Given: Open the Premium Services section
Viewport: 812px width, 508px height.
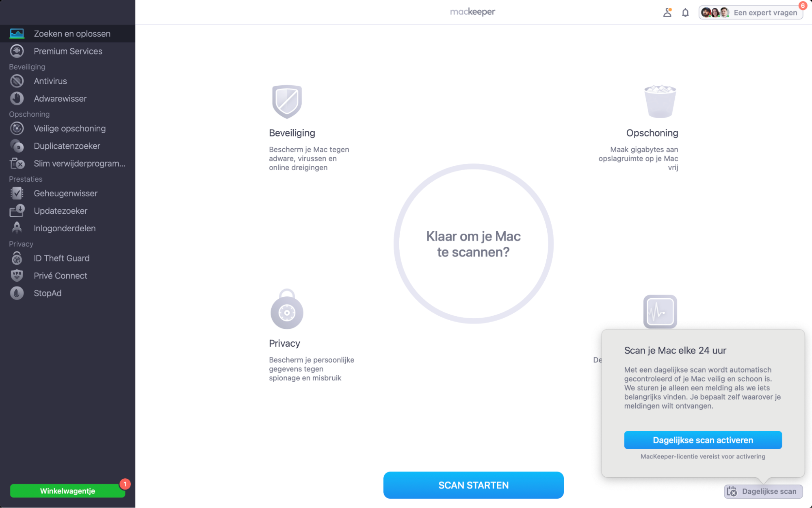Looking at the screenshot, I should tap(68, 51).
